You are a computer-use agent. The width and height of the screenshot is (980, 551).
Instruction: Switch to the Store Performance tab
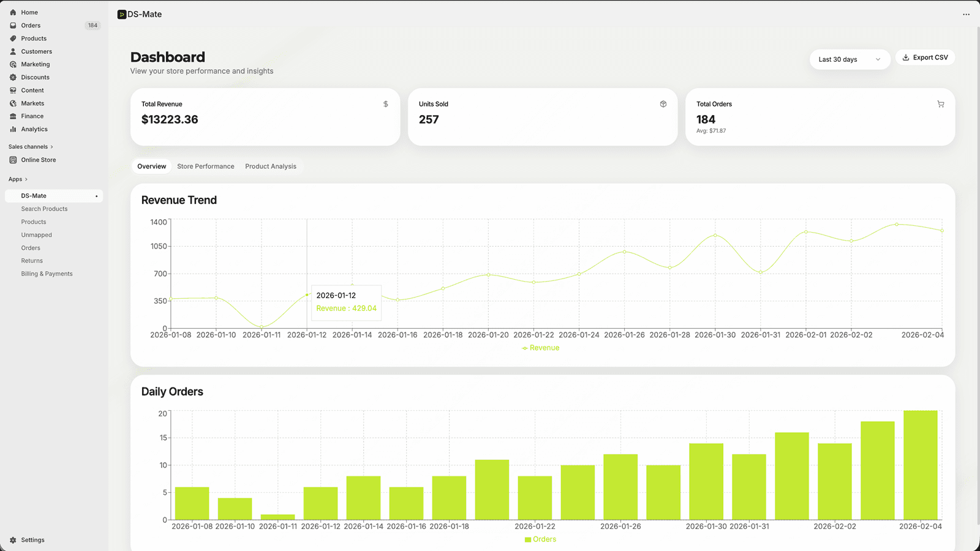206,167
